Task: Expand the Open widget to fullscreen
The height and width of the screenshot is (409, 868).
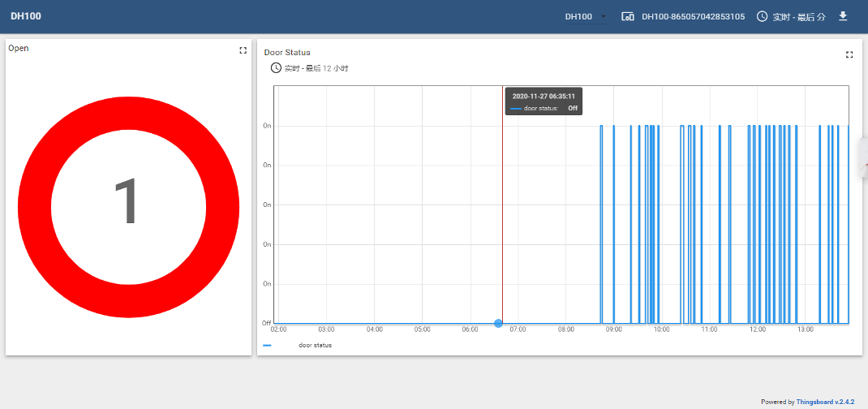Action: (243, 50)
